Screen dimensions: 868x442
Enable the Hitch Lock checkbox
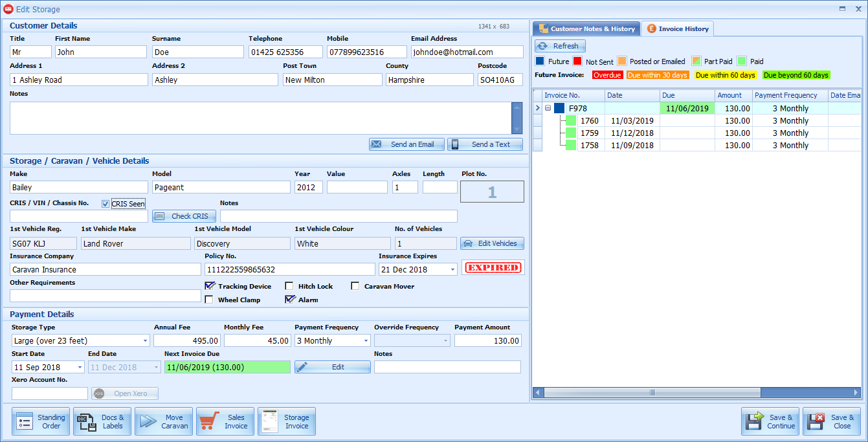289,286
